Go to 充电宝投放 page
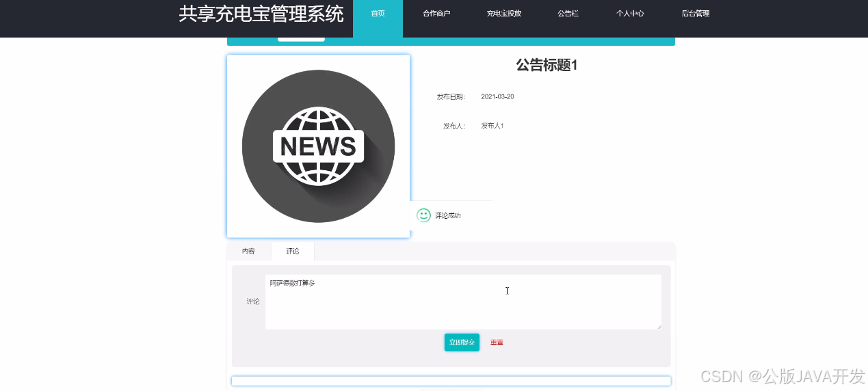This screenshot has width=868, height=391. (504, 14)
